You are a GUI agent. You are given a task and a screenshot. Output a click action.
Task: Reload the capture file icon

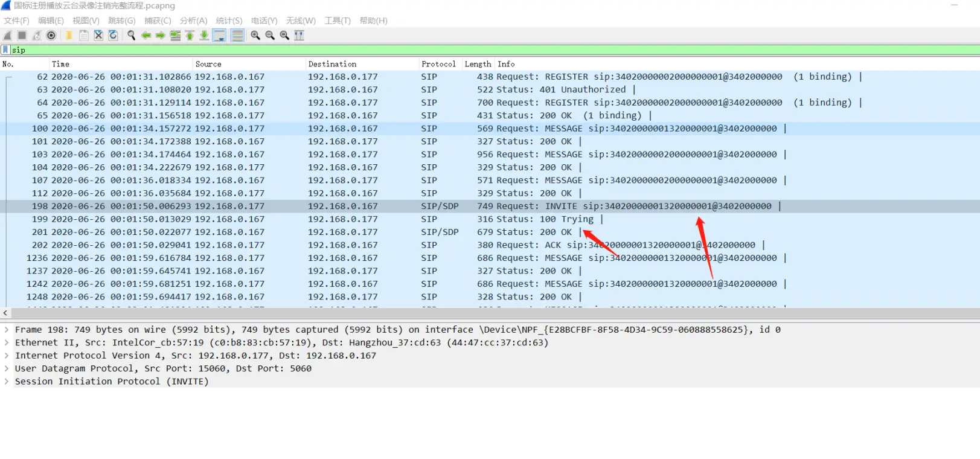113,36
